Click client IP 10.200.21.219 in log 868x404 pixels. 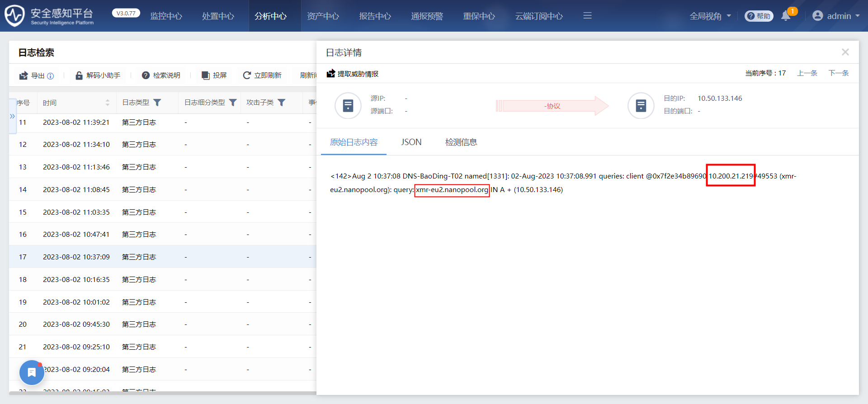(x=731, y=176)
